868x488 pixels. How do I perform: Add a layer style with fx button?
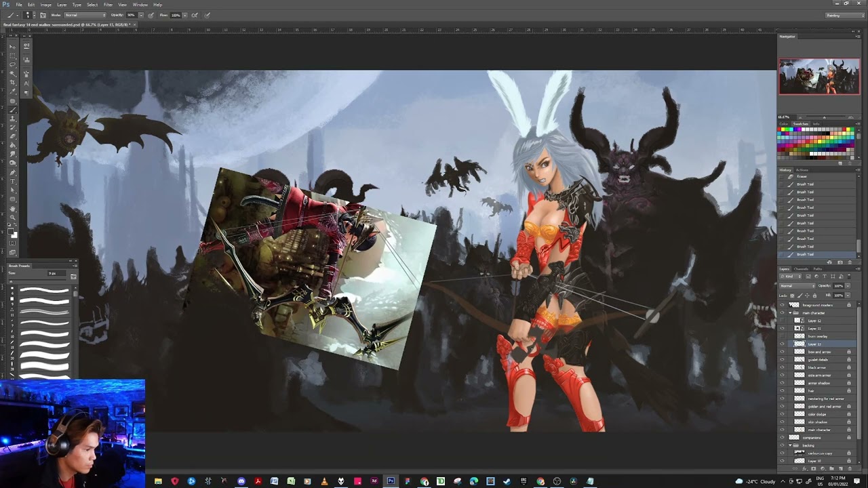[804, 468]
